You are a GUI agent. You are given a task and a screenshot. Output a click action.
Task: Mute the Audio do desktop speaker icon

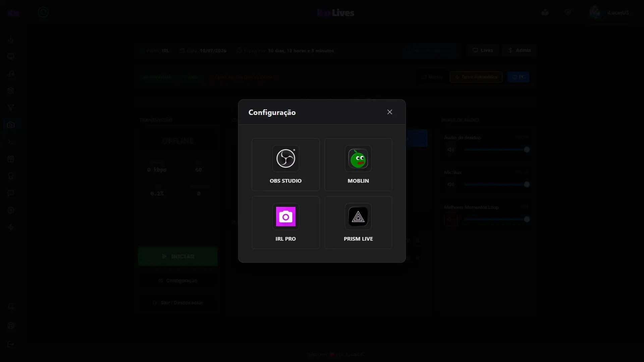[450, 149]
